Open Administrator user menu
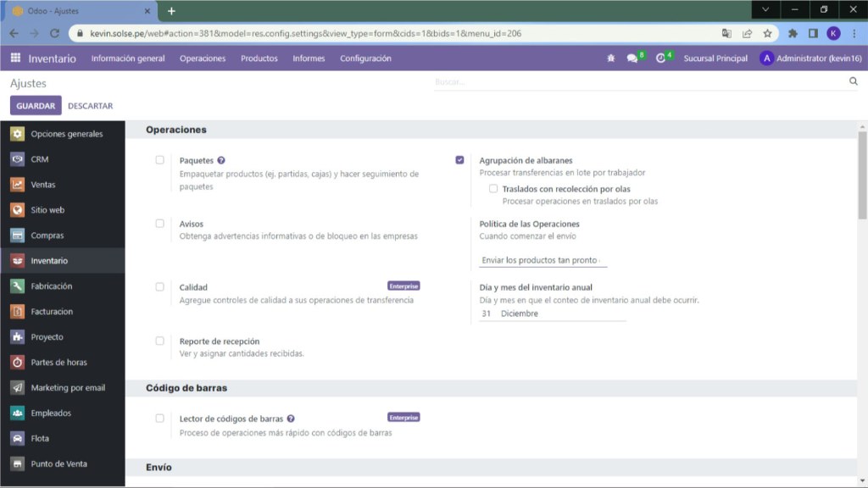 pyautogui.click(x=810, y=58)
